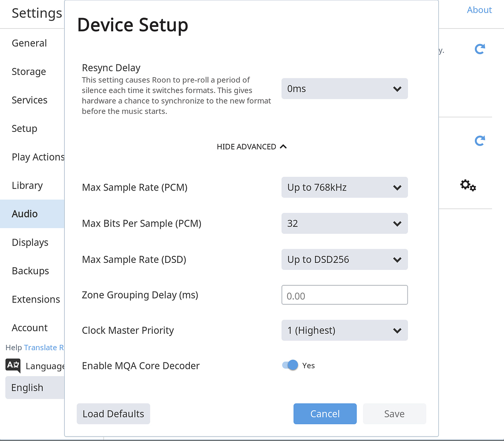The width and height of the screenshot is (504, 441).
Task: Click the Load Defaults button
Action: pos(113,414)
